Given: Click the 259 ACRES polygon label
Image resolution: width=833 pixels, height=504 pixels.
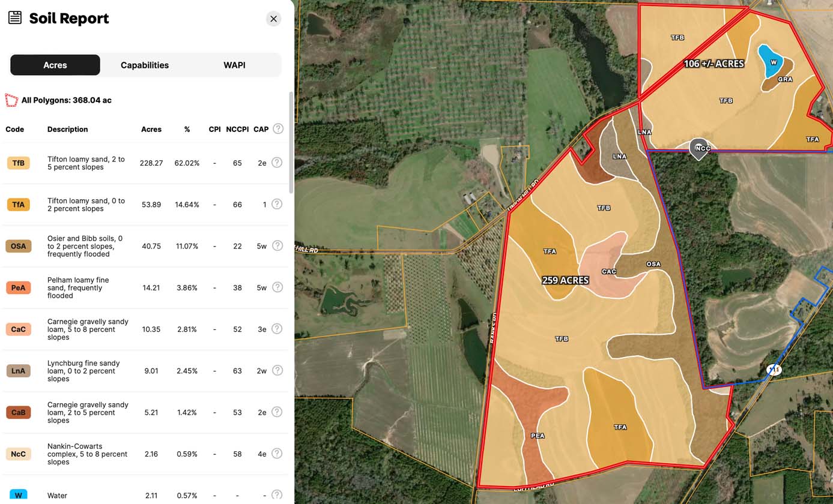Looking at the screenshot, I should coord(565,280).
